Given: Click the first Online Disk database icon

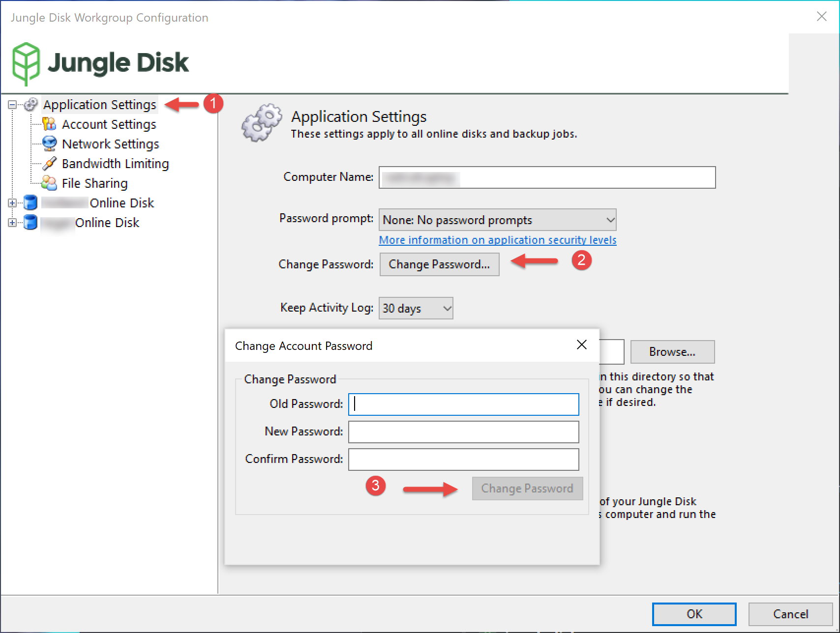Looking at the screenshot, I should tap(30, 202).
